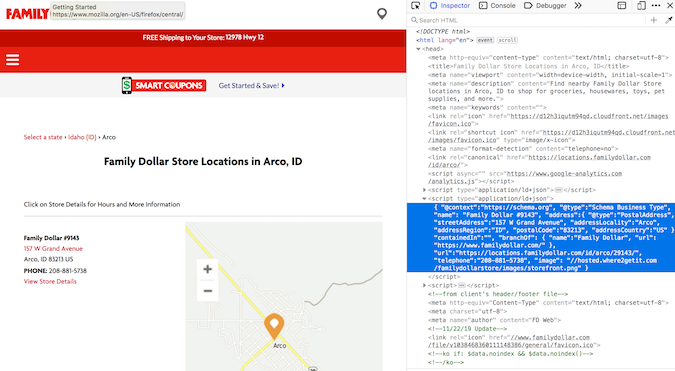Zoom out on the map with minus
The width and height of the screenshot is (675, 371).
(207, 291)
